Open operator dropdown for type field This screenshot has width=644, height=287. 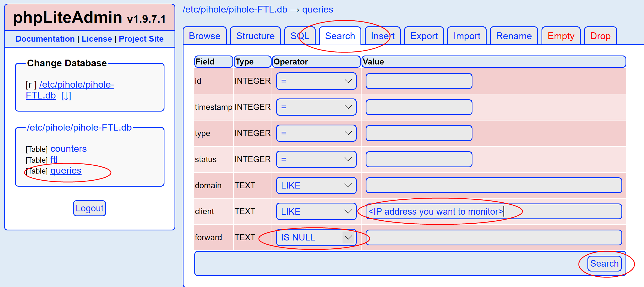[316, 133]
